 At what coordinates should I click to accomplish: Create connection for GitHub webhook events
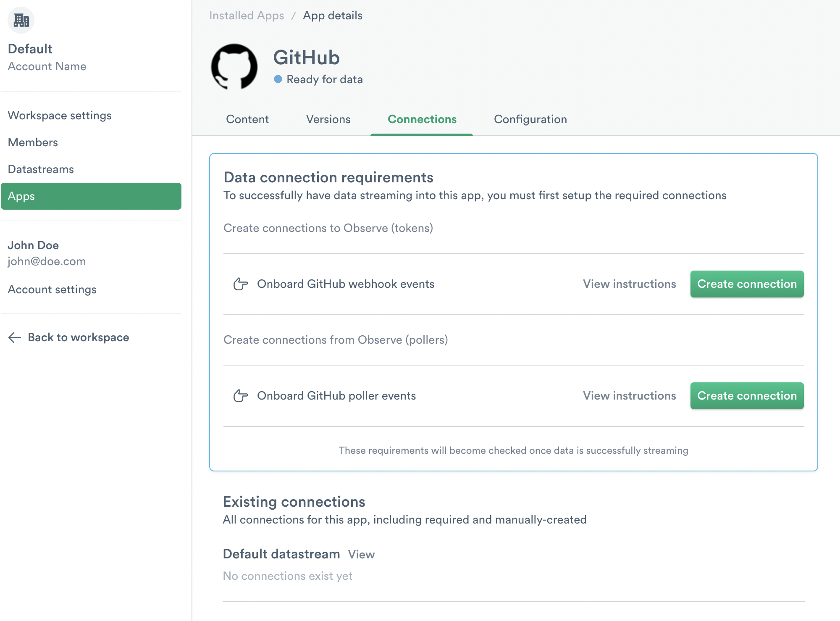(747, 284)
